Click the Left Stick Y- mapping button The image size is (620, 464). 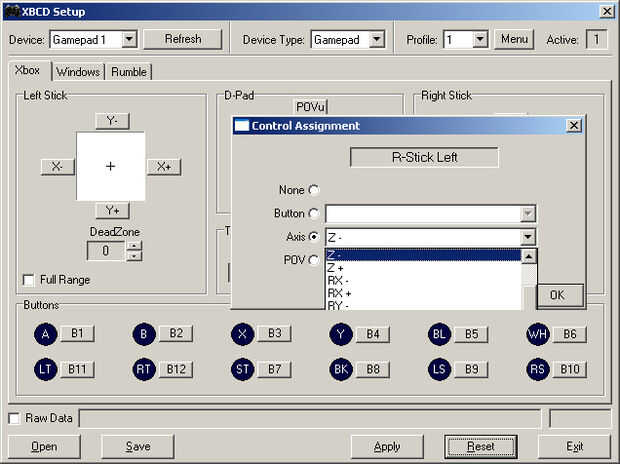coord(112,121)
